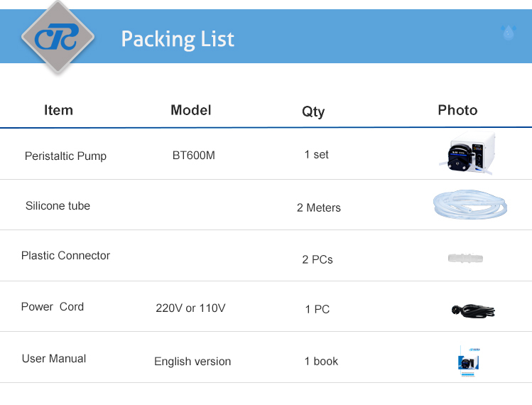Click the coiled silicone tube photo

(x=470, y=205)
